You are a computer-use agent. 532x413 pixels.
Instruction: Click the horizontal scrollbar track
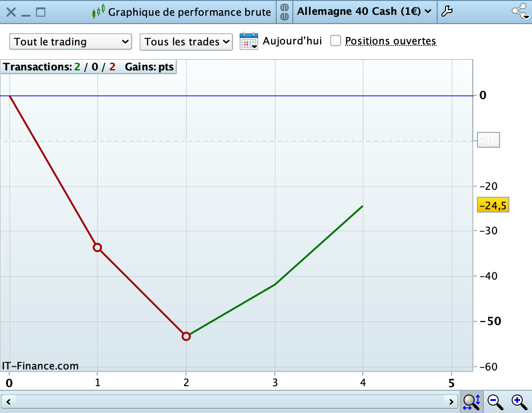coord(230,402)
